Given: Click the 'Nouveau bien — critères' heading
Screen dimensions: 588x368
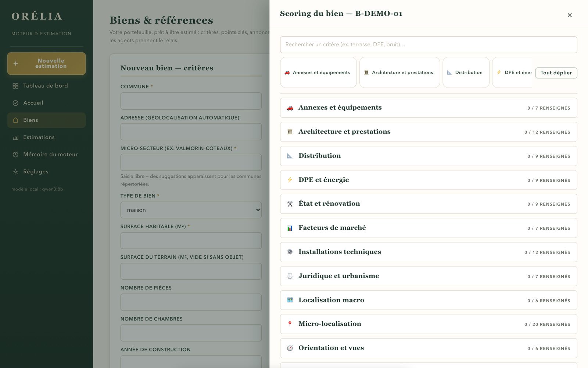Looking at the screenshot, I should (167, 68).
